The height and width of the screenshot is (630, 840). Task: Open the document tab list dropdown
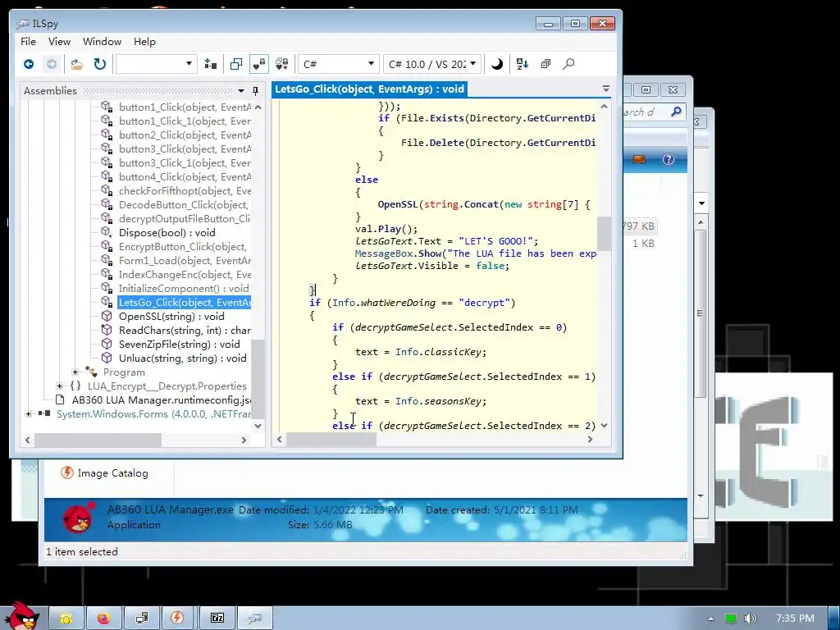pyautogui.click(x=606, y=89)
